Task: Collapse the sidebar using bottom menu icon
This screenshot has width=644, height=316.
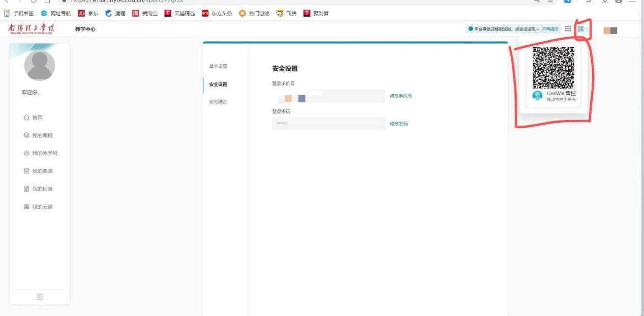Action: (x=40, y=297)
